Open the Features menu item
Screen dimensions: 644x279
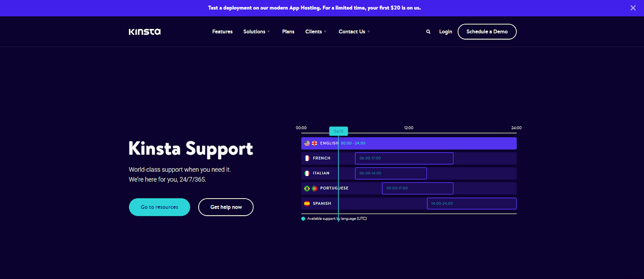[x=222, y=32]
